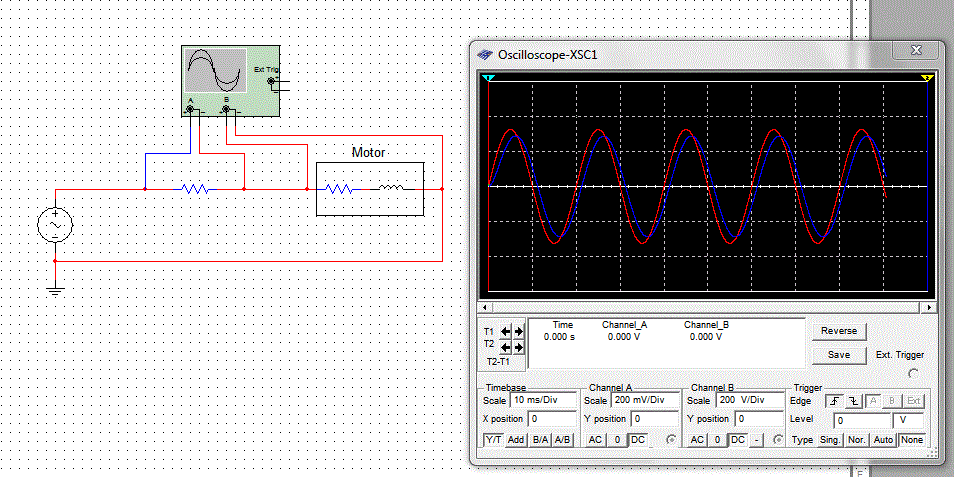Viewport: 954px width, 477px height.
Task: Click Ext. Trigger radio indicator
Action: (913, 374)
